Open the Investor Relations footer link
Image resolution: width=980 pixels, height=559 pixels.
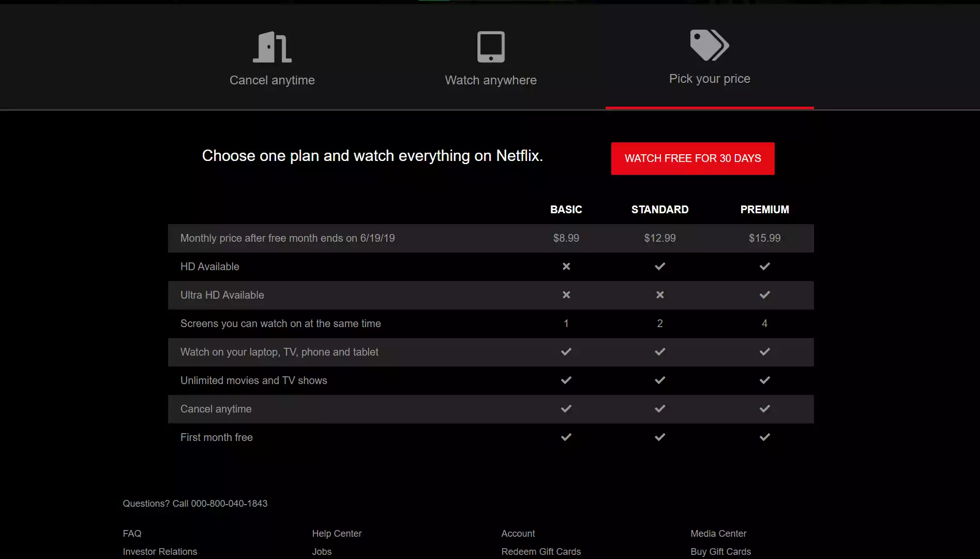160,552
